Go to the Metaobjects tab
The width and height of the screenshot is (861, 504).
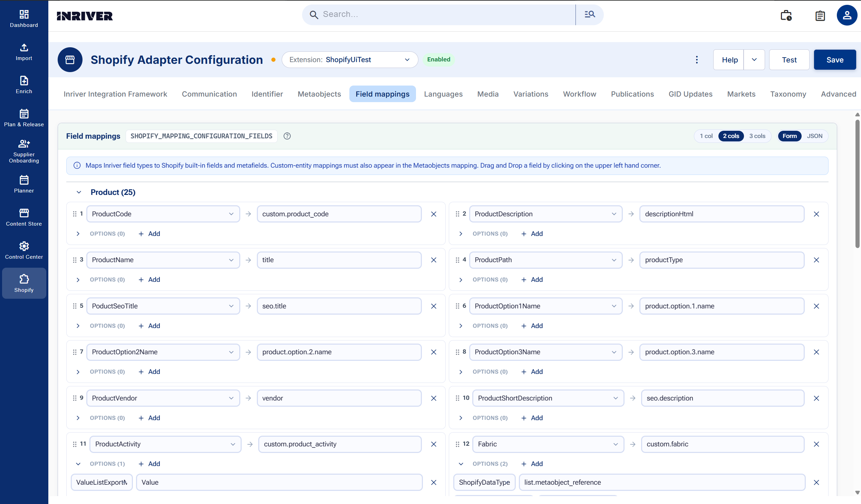click(319, 94)
